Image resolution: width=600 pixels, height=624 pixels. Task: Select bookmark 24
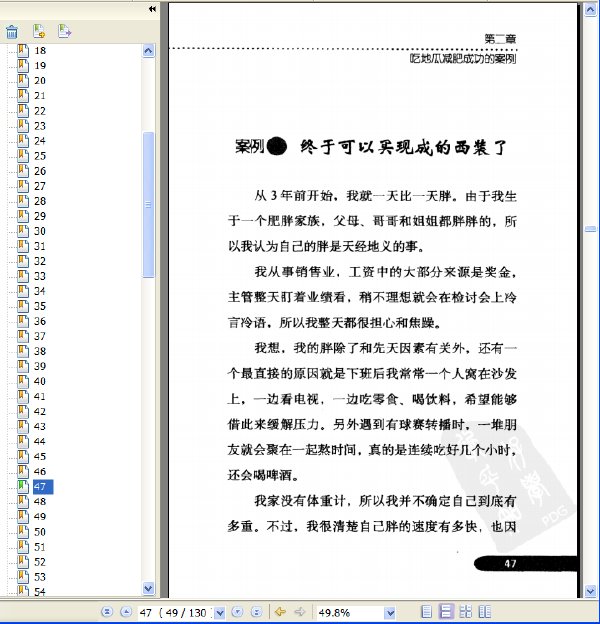click(40, 141)
